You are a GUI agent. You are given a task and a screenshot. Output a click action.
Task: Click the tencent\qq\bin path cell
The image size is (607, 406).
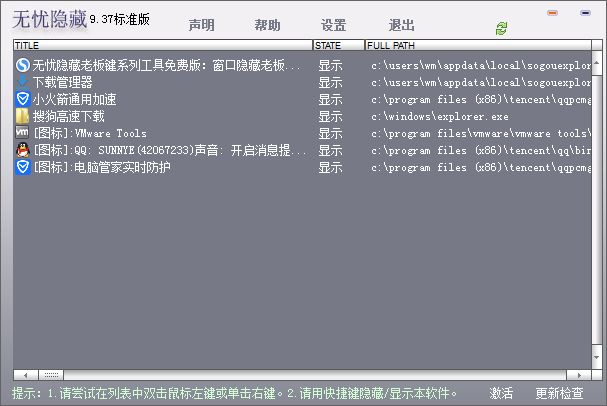(x=481, y=151)
